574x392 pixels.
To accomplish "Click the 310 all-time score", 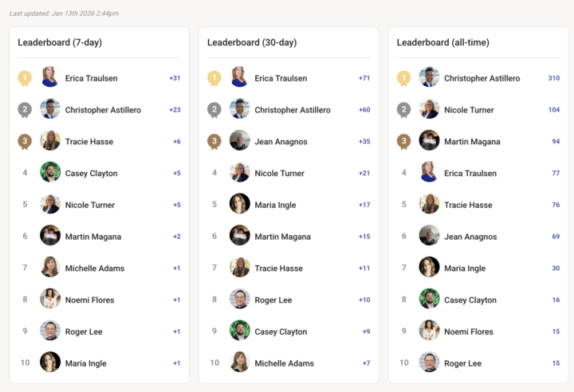I will pos(554,78).
